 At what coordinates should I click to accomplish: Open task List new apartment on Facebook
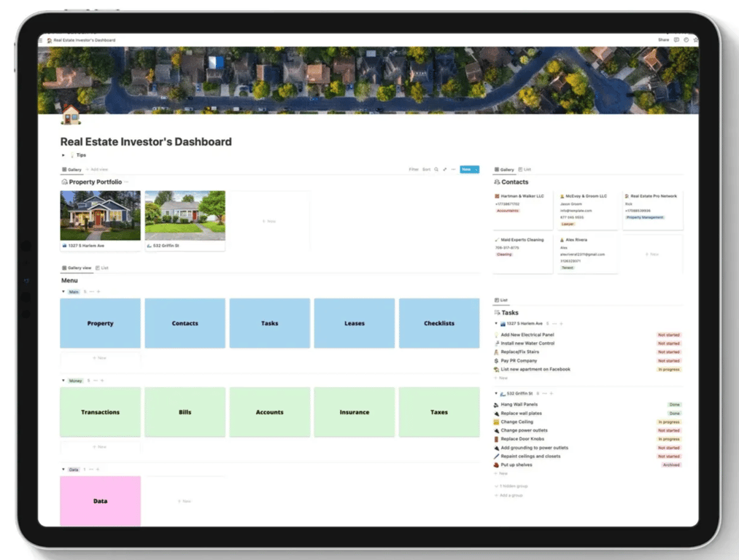[x=535, y=369]
